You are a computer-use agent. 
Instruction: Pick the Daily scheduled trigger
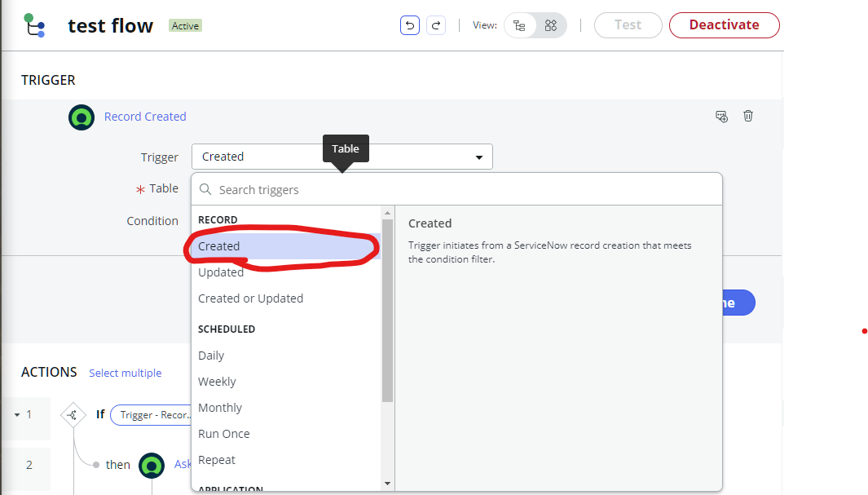(x=285, y=356)
